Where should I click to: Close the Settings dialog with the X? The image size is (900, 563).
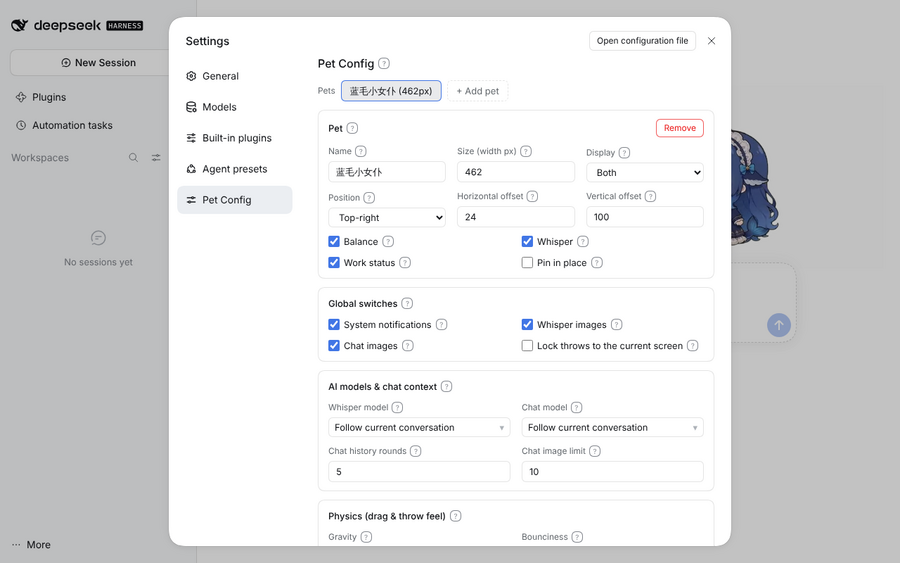[712, 41]
